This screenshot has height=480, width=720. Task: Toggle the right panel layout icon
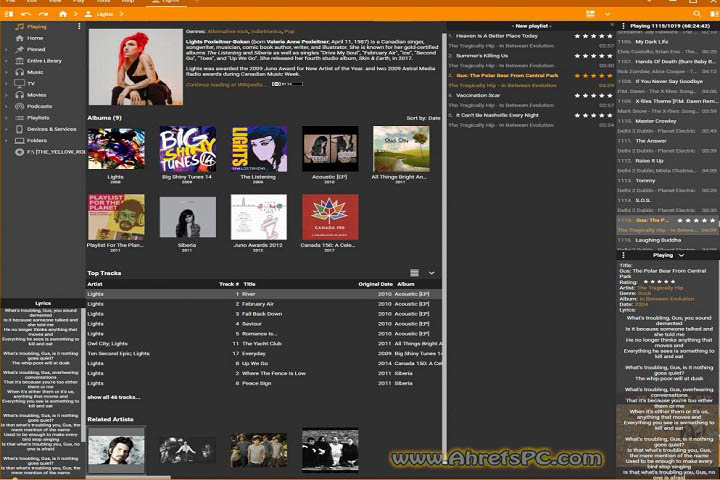715,14
